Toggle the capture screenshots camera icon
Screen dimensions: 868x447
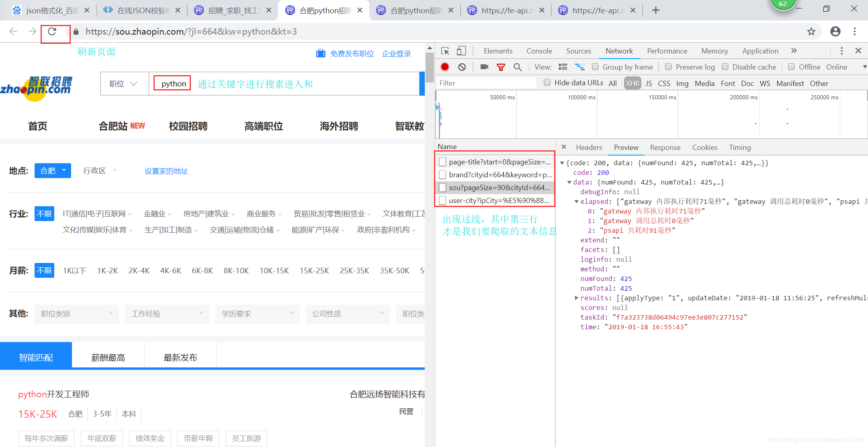484,67
